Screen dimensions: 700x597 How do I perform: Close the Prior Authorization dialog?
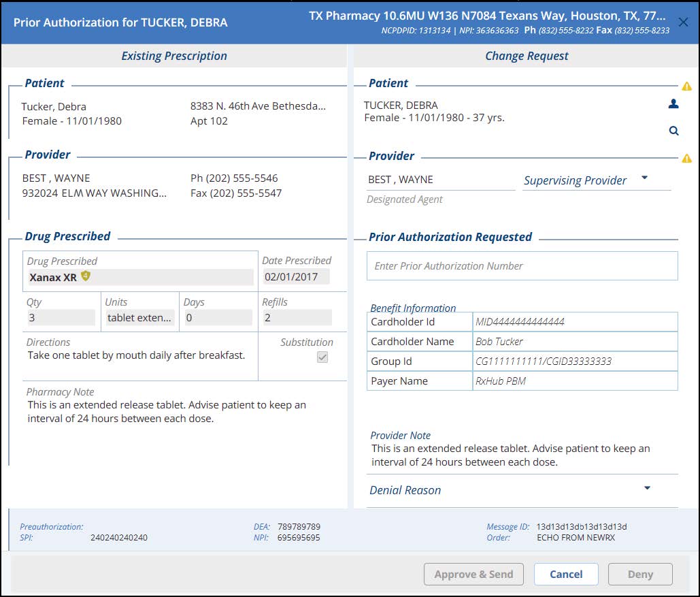pos(683,22)
